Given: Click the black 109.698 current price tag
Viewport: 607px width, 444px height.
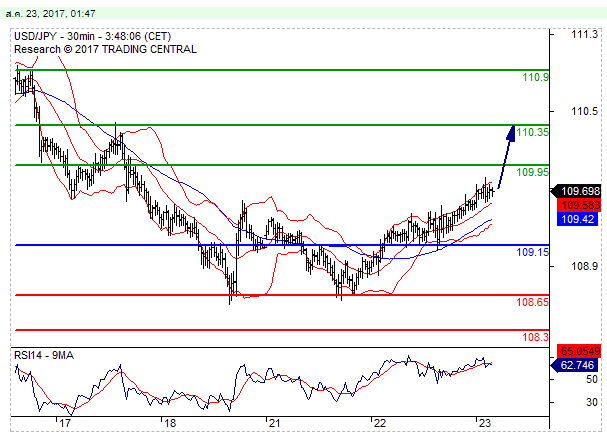Looking at the screenshot, I should (x=576, y=191).
